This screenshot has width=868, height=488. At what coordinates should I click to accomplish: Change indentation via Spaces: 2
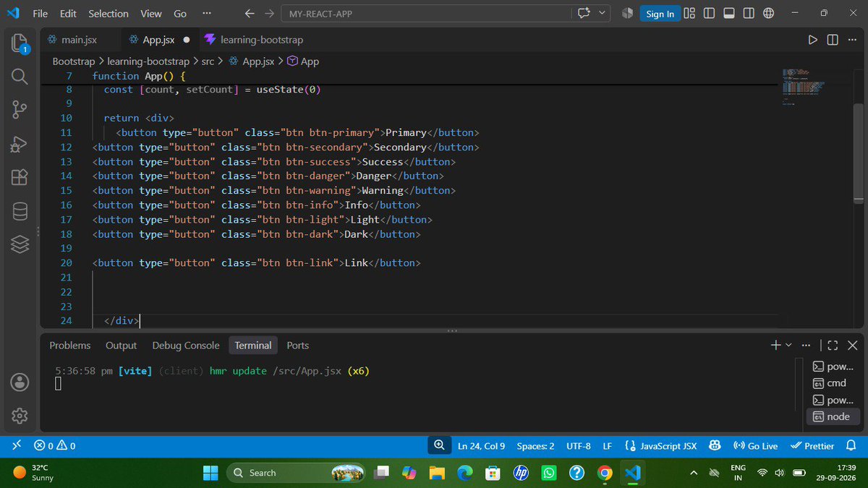pos(535,446)
